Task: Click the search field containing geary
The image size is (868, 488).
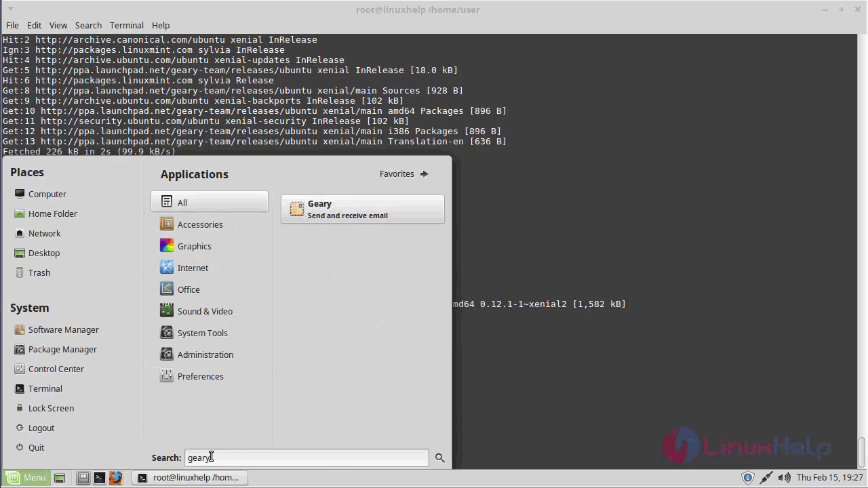Action: pyautogui.click(x=307, y=457)
